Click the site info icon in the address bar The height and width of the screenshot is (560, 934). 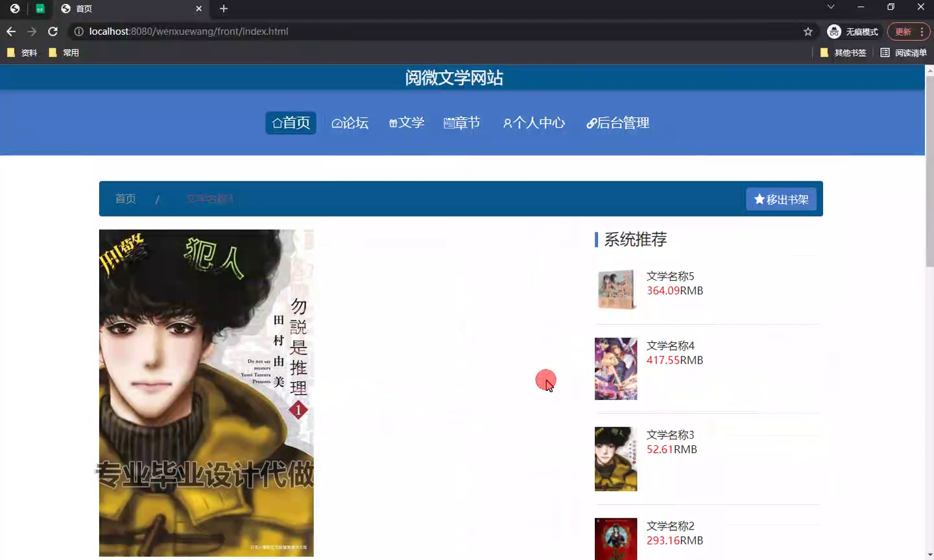point(78,31)
